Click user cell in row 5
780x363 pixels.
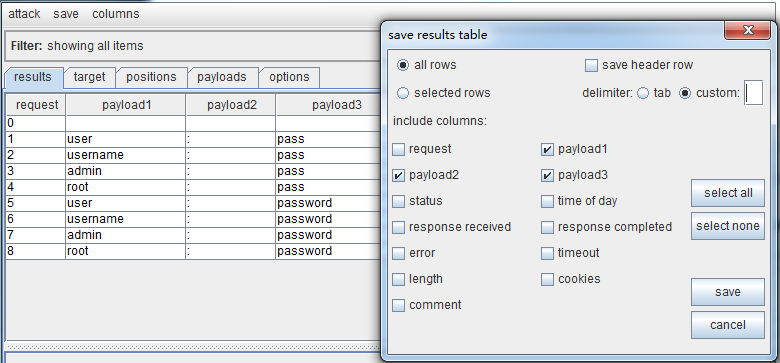125,203
